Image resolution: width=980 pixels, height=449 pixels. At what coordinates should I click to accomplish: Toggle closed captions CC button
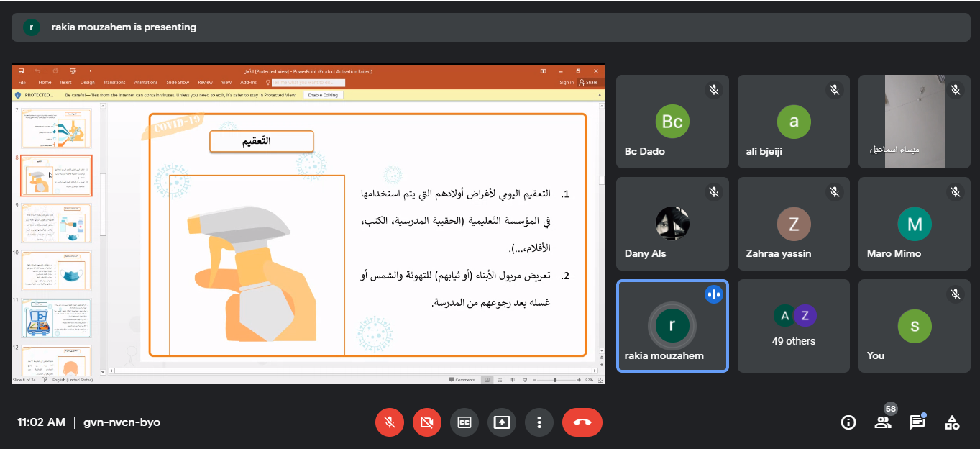coord(464,422)
